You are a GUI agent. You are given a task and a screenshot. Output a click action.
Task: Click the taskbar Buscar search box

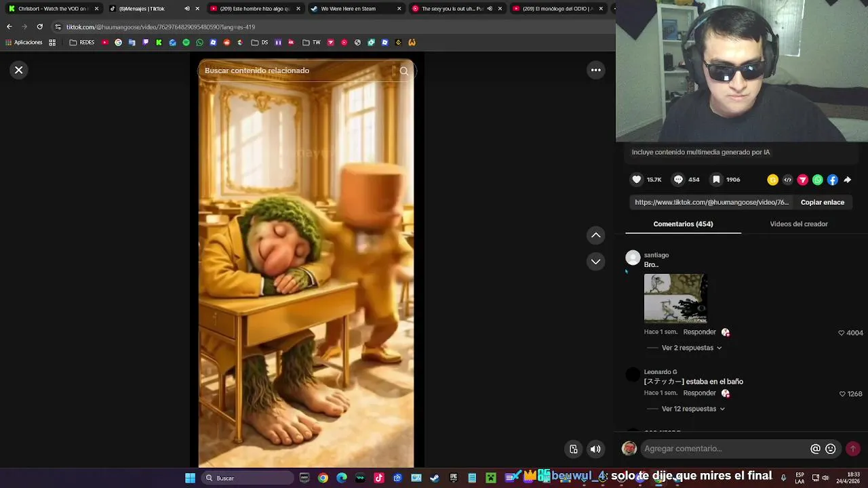[x=248, y=478]
